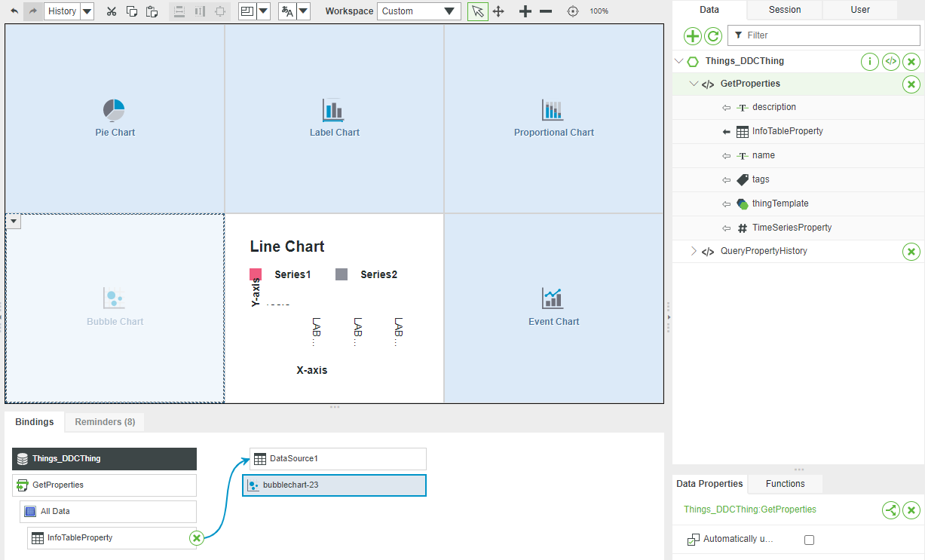Click the zoom-out minus icon

tap(547, 11)
